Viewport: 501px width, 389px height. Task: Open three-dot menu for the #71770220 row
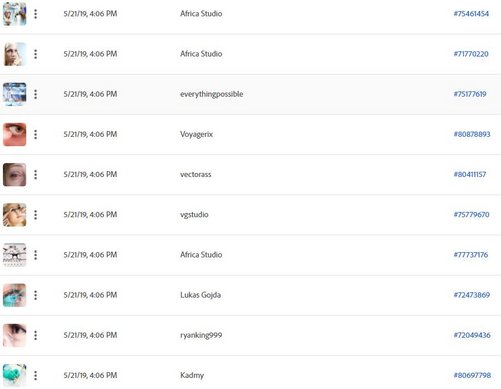tap(36, 54)
